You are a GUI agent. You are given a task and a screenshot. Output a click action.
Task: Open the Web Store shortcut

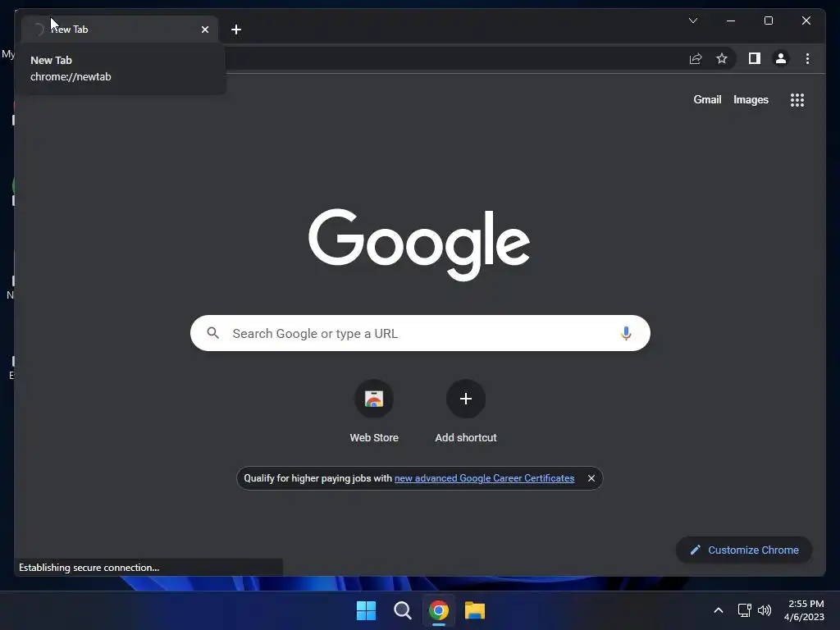(x=374, y=412)
